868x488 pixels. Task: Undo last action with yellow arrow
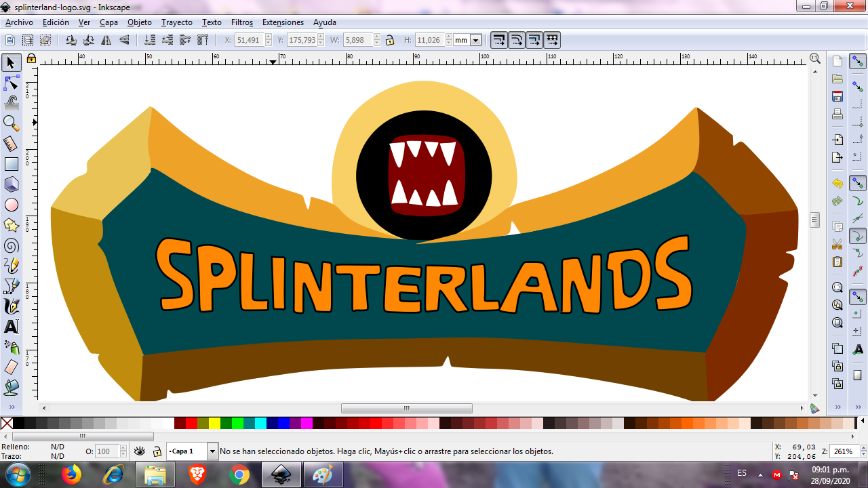[x=837, y=184]
